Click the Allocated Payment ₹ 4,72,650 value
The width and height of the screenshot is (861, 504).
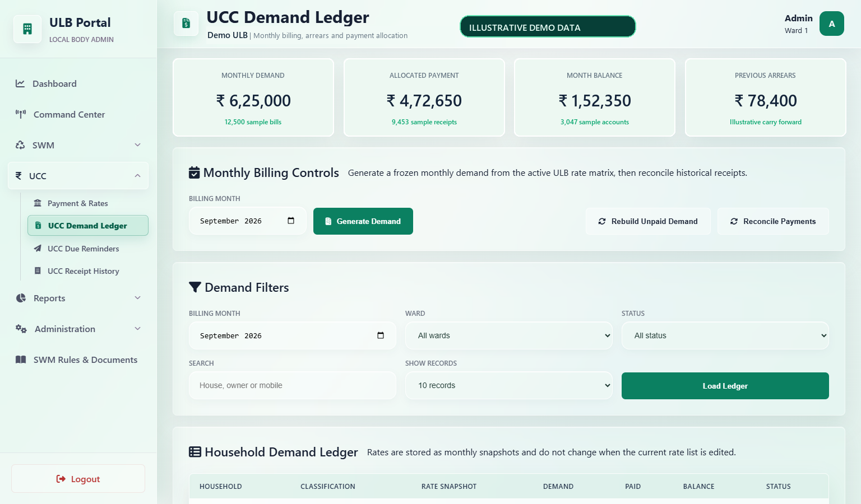424,101
